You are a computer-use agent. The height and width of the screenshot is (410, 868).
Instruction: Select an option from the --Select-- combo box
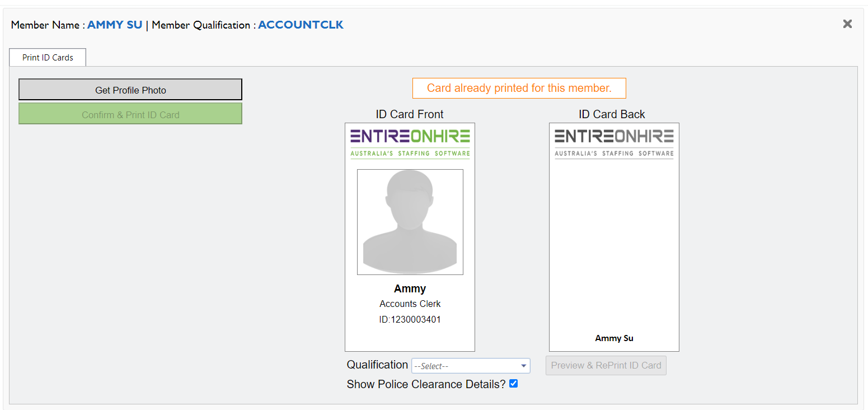coord(470,365)
